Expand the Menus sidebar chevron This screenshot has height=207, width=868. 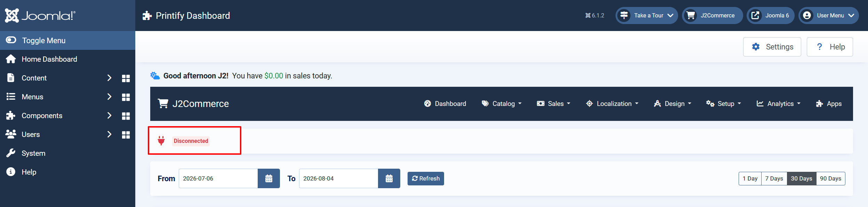(109, 97)
